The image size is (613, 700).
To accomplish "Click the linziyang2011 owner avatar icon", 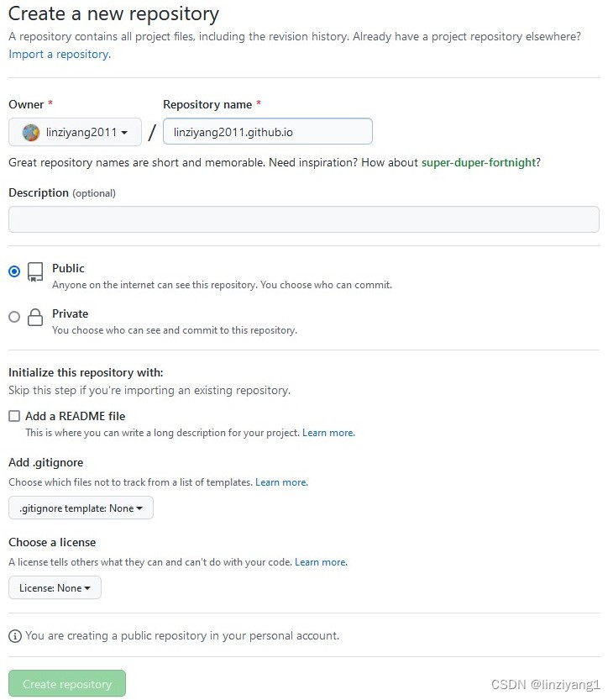I will [x=30, y=133].
